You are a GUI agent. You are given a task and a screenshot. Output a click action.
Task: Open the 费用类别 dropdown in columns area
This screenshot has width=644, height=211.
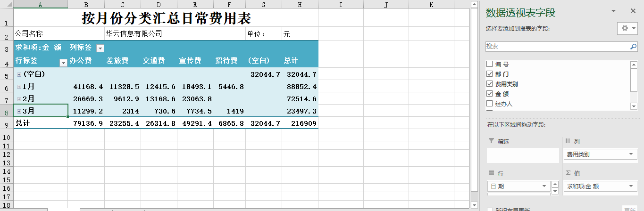point(631,154)
